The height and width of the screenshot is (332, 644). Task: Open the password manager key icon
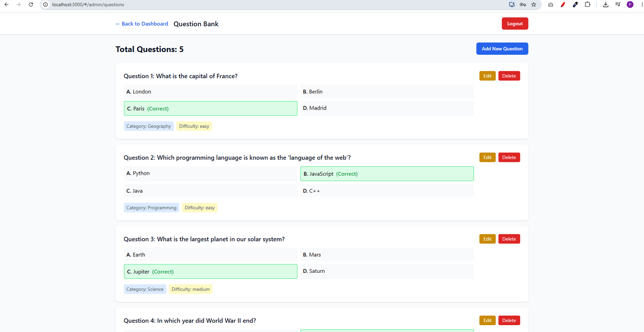523,4
